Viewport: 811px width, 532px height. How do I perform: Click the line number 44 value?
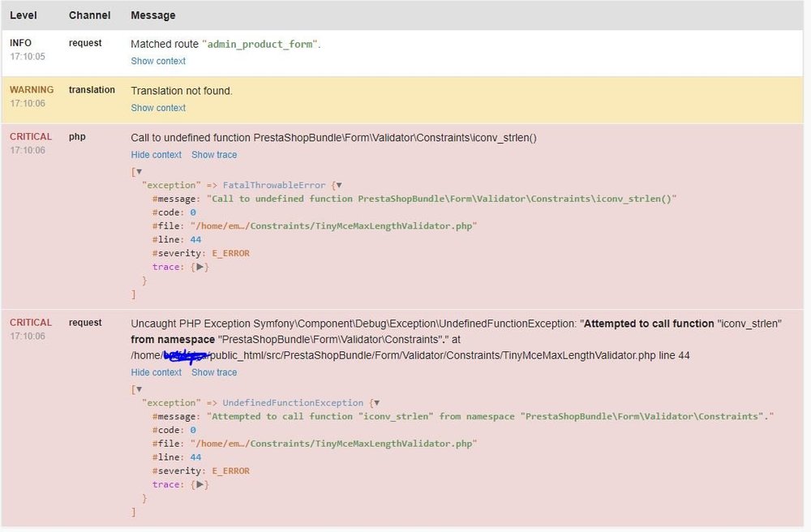pyautogui.click(x=195, y=238)
